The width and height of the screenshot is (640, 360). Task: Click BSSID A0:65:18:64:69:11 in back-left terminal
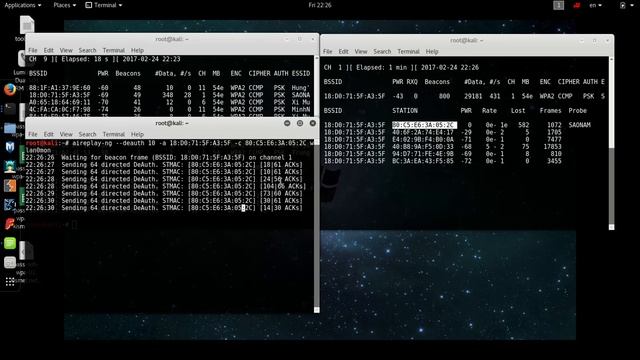point(60,102)
